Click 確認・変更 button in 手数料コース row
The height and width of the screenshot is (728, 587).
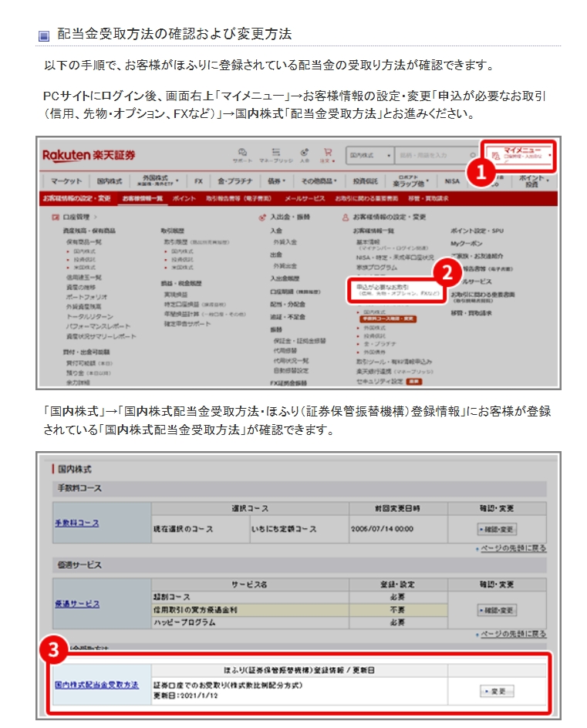(x=498, y=529)
